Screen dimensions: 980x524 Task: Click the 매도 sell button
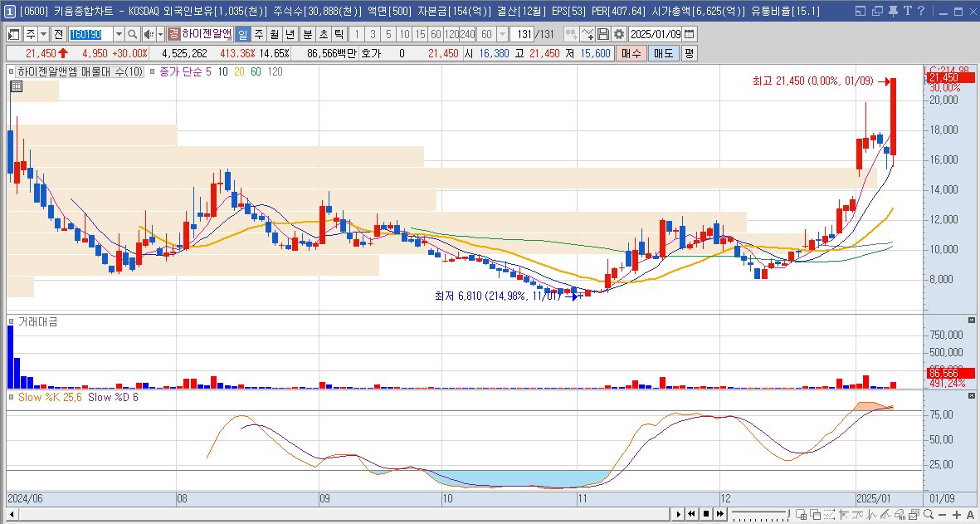664,53
